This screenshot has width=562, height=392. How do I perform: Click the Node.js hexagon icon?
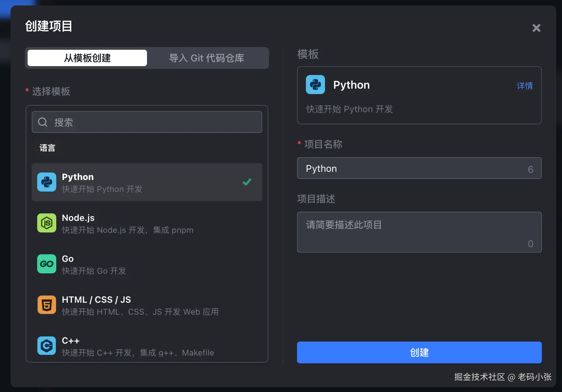point(47,223)
